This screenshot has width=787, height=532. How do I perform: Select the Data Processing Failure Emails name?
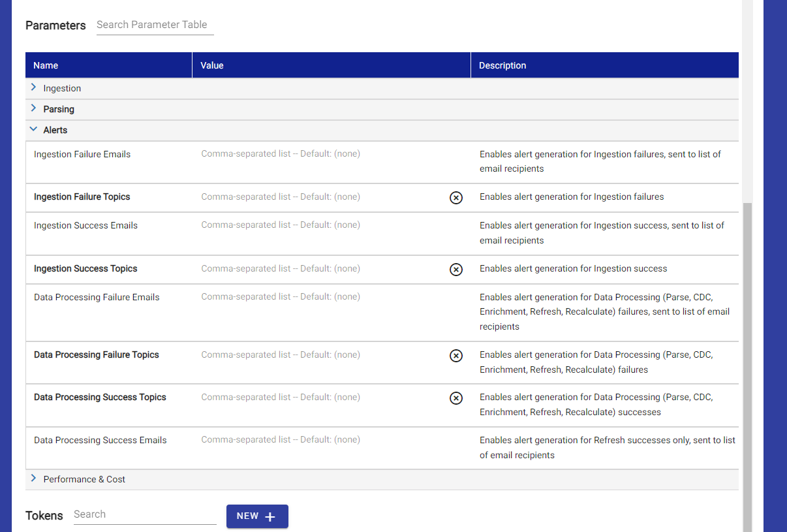tap(97, 298)
